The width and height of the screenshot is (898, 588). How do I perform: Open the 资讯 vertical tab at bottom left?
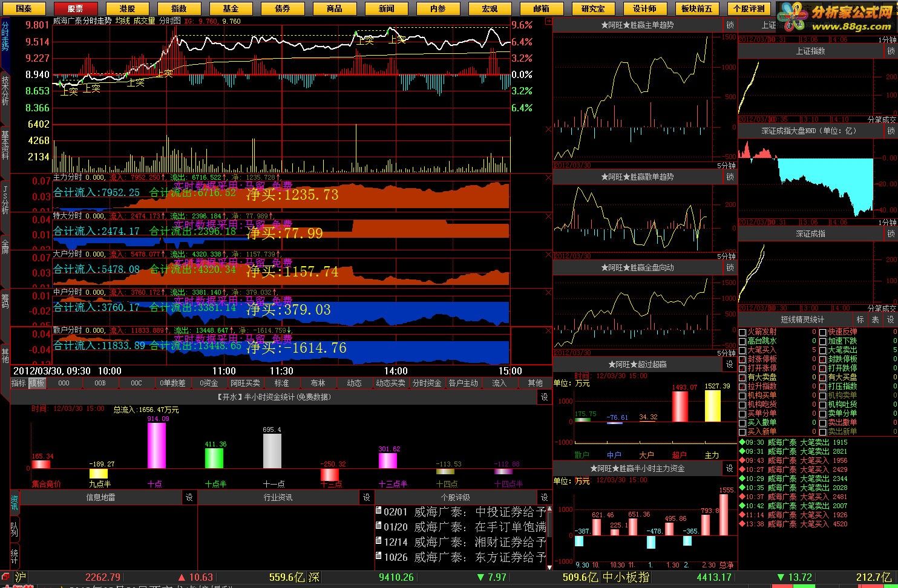click(x=15, y=503)
